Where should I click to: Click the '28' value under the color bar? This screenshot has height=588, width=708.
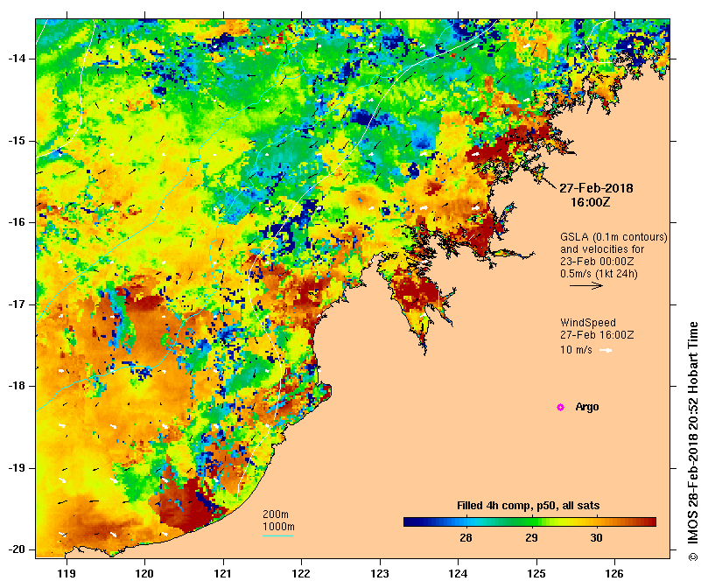point(466,537)
